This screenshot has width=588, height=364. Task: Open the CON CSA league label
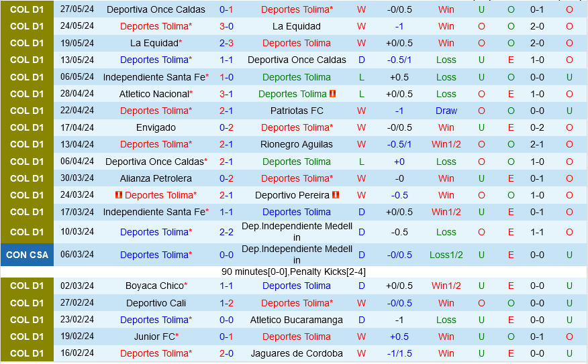(27, 255)
